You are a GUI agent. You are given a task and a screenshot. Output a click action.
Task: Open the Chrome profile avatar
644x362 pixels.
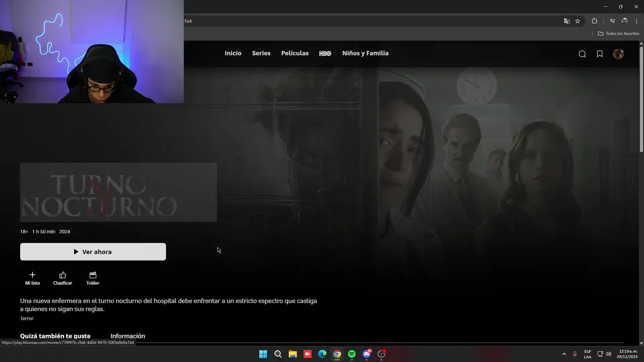click(624, 21)
